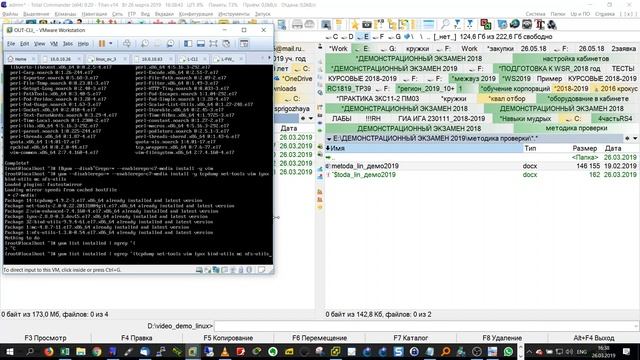Sort right panel by Дата column
The width and height of the screenshot is (640, 360).
613,148
